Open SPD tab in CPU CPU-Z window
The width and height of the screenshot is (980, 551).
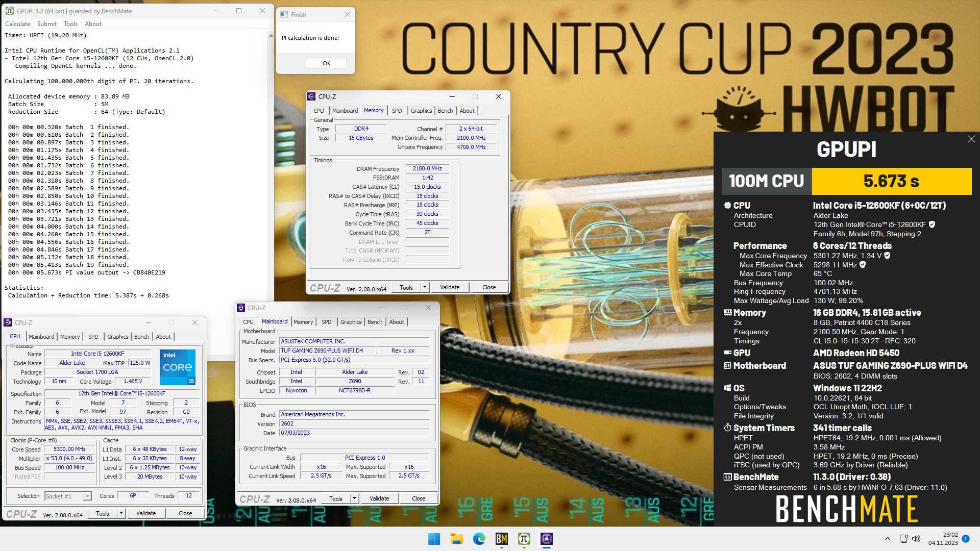coord(93,337)
